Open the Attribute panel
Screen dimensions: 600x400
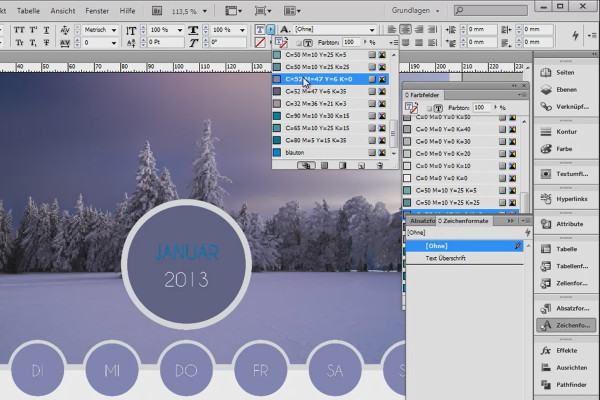click(x=565, y=224)
